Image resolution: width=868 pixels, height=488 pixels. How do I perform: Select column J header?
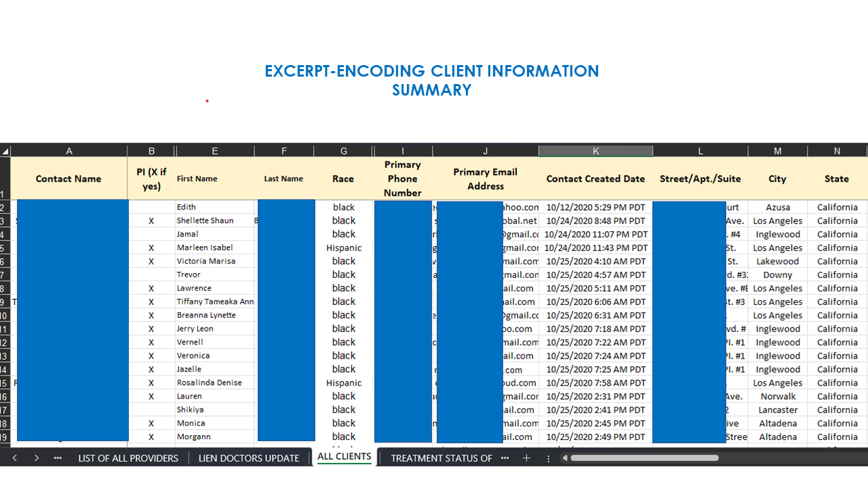[x=486, y=151]
